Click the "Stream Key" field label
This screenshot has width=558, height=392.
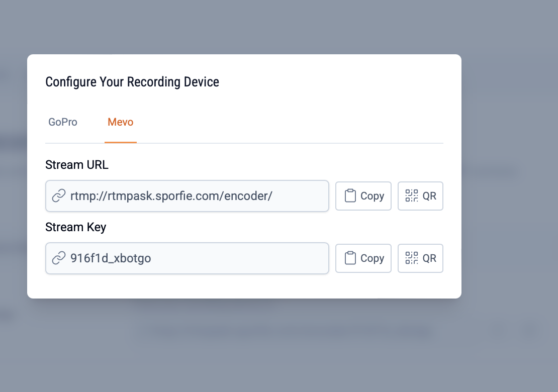(76, 227)
